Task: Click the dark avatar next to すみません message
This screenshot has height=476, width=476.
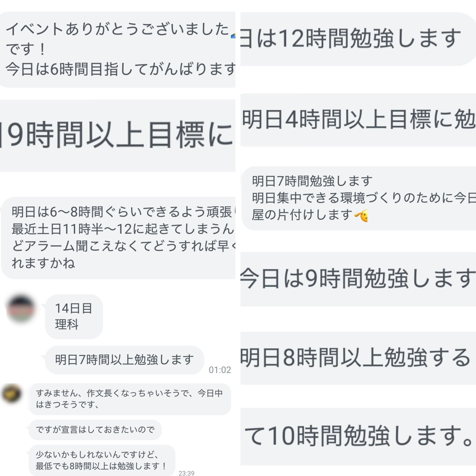Action: (11, 393)
